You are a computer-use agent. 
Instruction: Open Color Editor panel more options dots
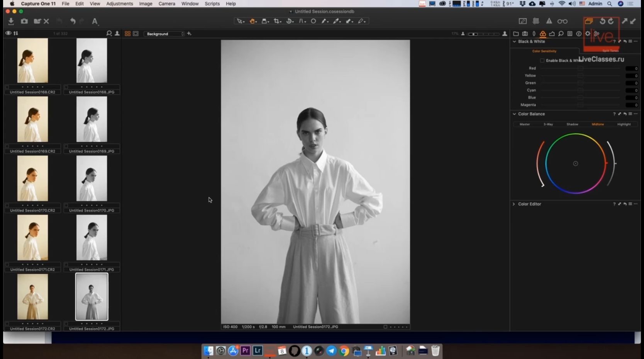pos(636,204)
